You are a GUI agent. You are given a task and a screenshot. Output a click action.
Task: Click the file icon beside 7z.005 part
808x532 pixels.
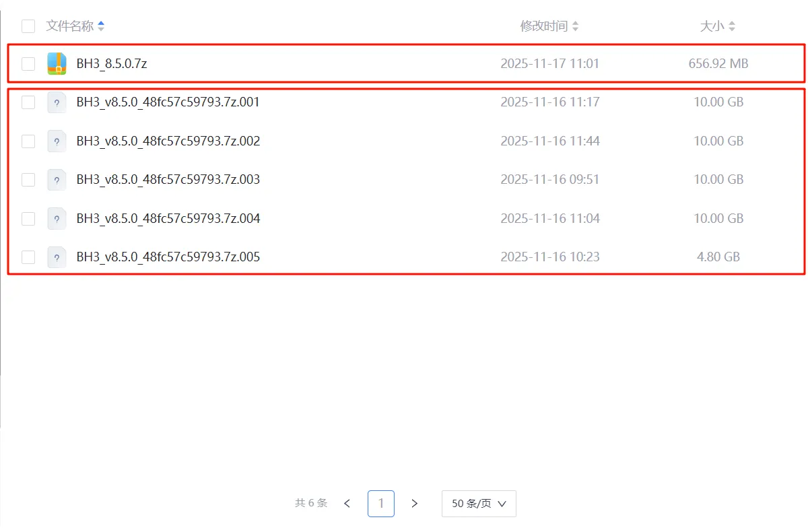57,257
